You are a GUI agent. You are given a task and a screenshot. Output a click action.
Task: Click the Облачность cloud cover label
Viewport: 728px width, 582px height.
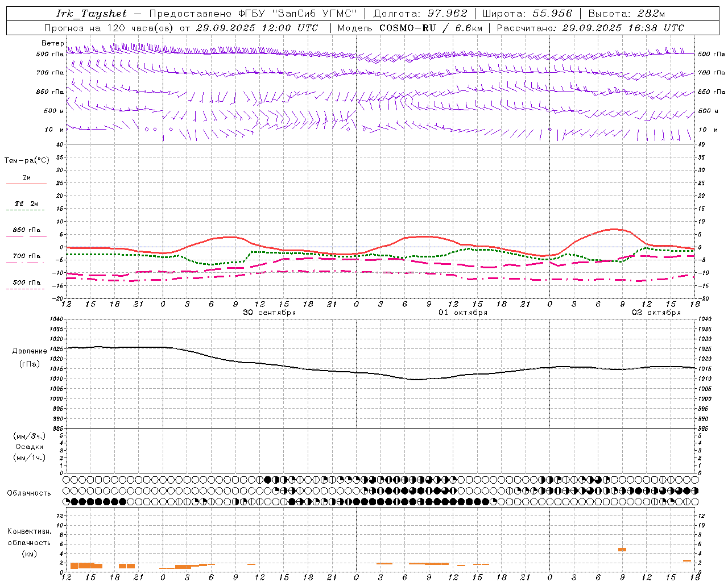coord(29,493)
